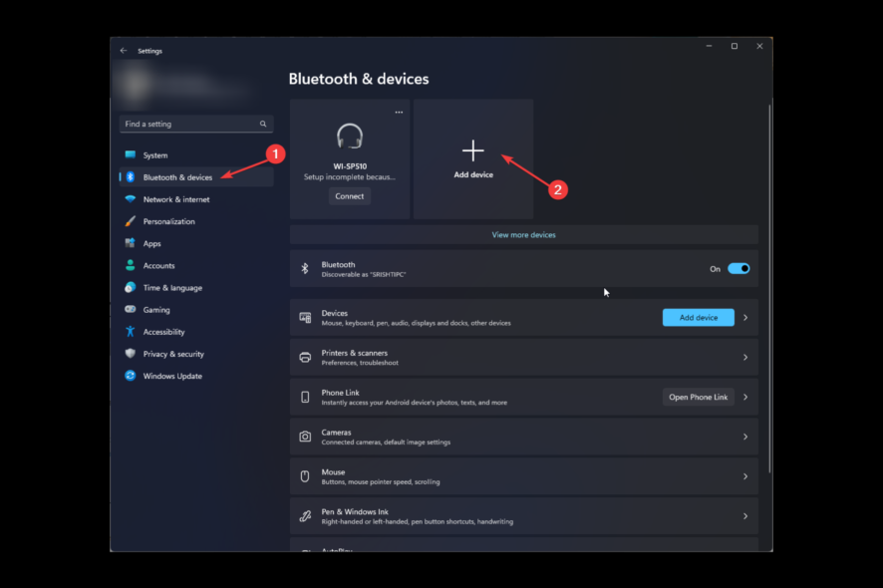Viewport: 883px width, 588px height.
Task: Click the Windows Update sync icon
Action: (131, 376)
